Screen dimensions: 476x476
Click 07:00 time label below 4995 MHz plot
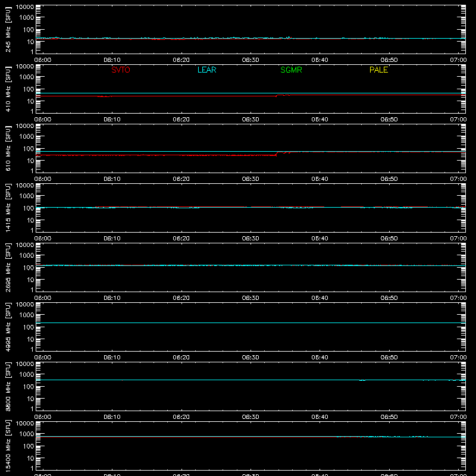point(458,358)
